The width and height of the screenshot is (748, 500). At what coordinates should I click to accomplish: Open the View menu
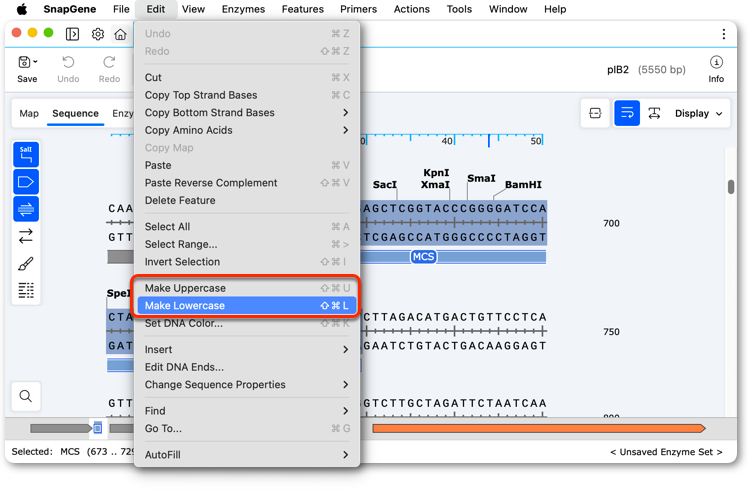193,9
